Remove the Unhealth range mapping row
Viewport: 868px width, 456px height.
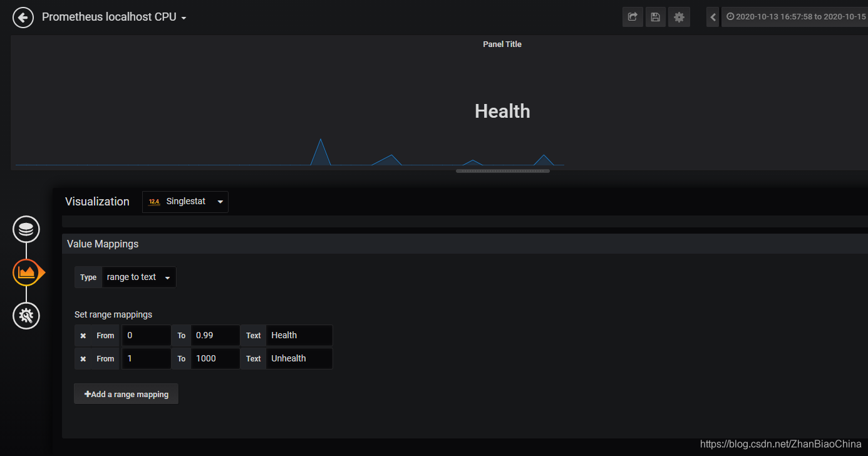(83, 359)
